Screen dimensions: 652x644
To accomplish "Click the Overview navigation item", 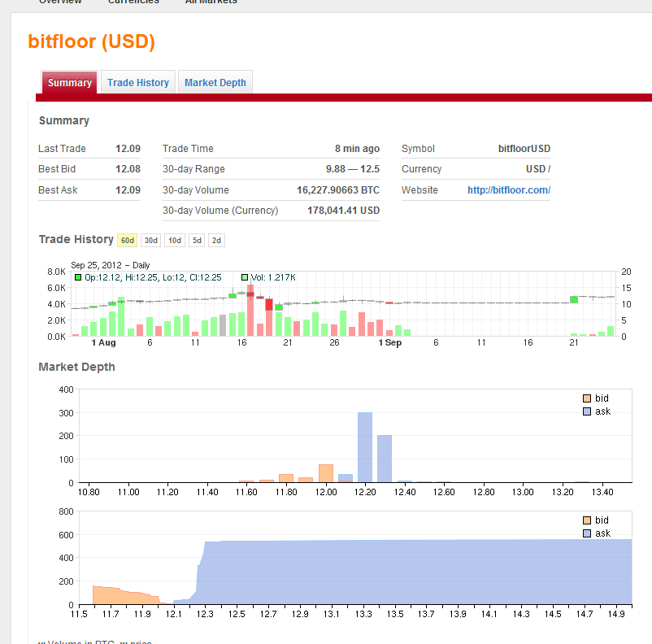I will pyautogui.click(x=60, y=2).
